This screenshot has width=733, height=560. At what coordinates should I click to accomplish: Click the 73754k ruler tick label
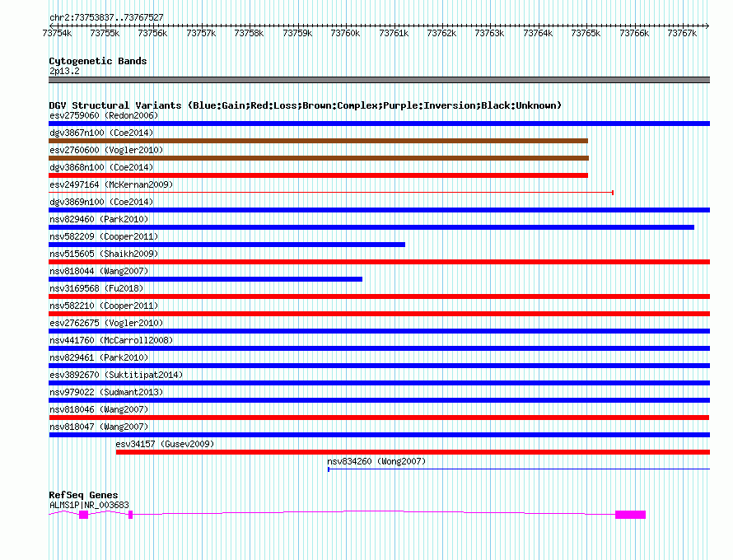pyautogui.click(x=57, y=33)
